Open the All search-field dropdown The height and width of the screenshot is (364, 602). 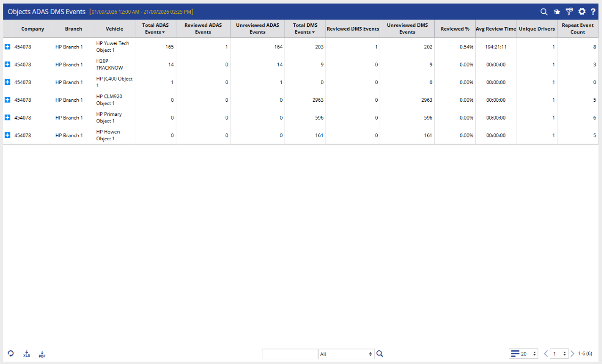tap(347, 354)
